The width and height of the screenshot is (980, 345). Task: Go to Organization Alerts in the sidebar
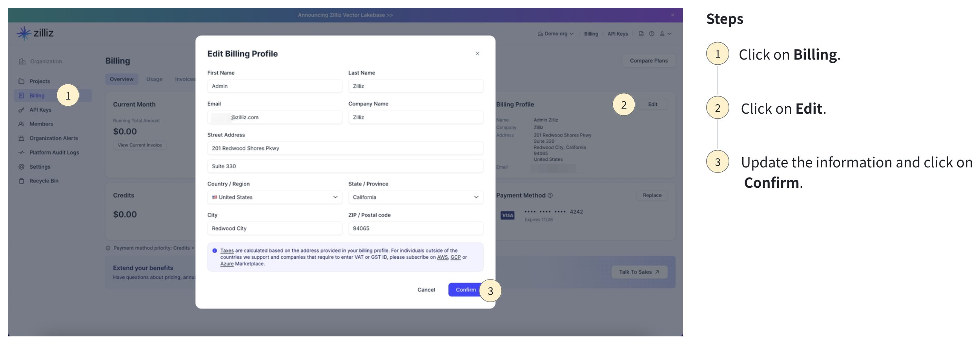53,138
